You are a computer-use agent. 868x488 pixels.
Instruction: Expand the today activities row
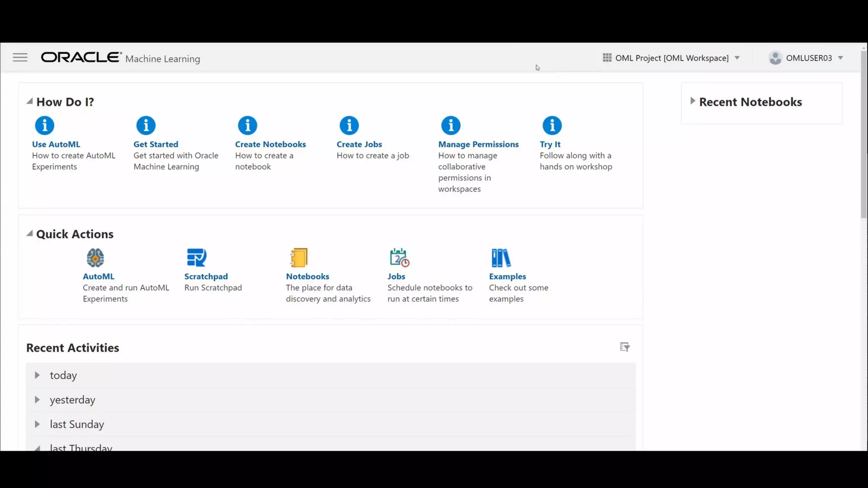[x=37, y=375]
